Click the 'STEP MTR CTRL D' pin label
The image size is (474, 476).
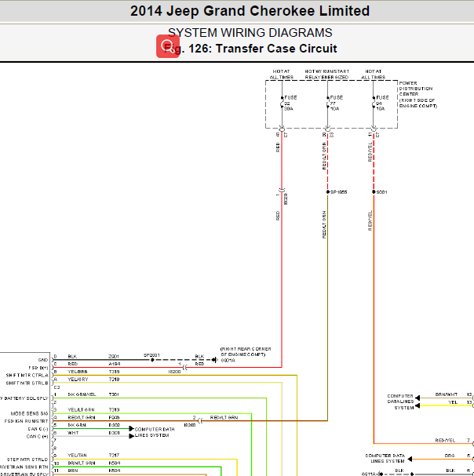pos(27,460)
